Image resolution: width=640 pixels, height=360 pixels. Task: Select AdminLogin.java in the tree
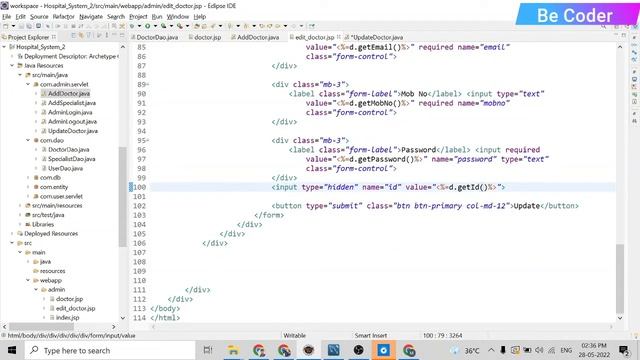(x=70, y=112)
